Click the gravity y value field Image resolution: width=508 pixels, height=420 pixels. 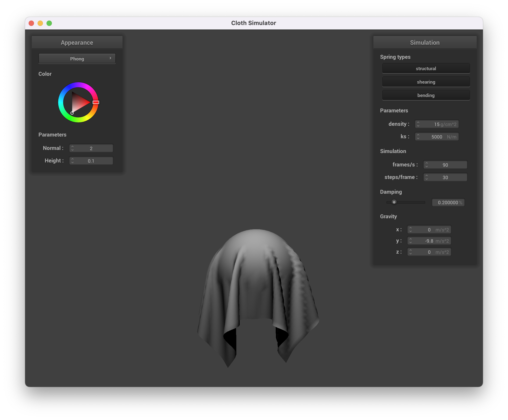(429, 241)
